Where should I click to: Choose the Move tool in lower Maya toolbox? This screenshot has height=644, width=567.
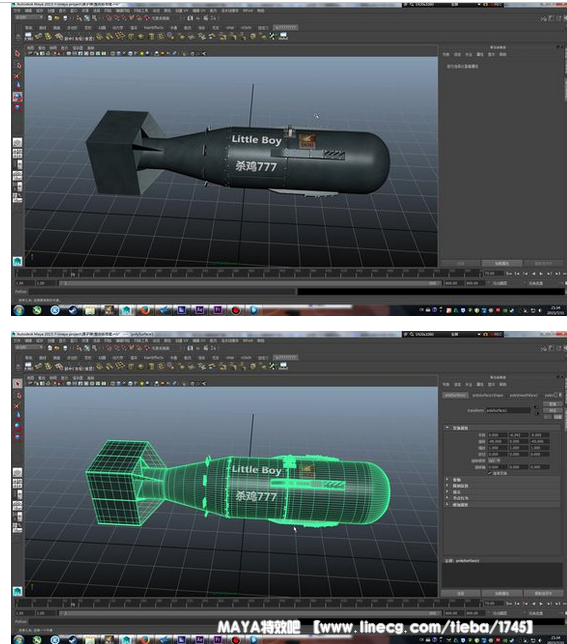[x=17, y=416]
